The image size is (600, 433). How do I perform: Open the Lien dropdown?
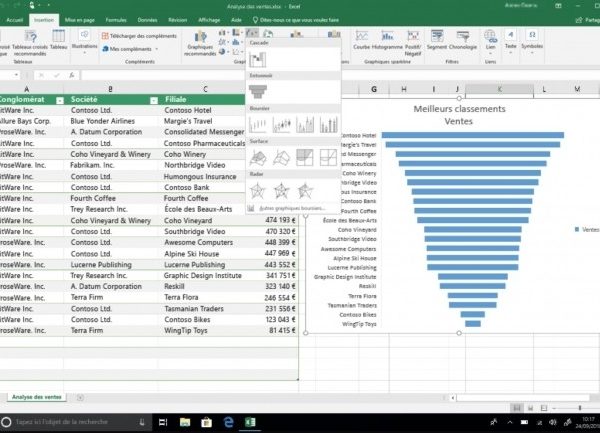point(491,41)
